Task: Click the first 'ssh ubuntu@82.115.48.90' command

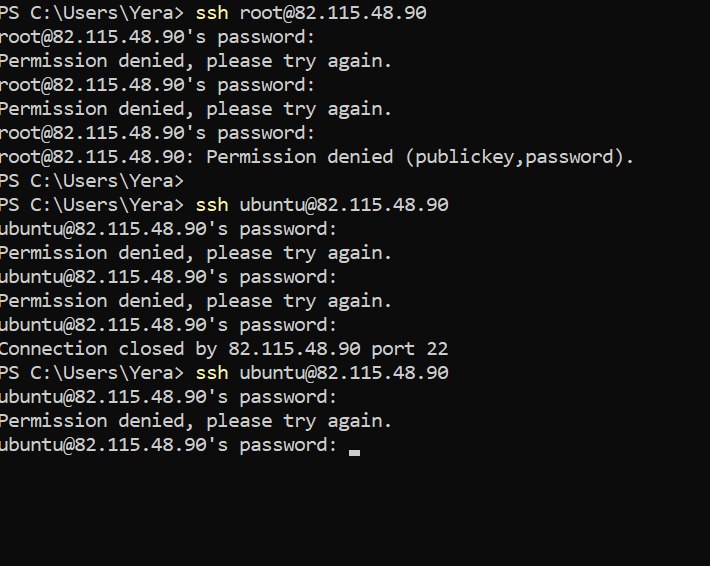Action: [322, 205]
